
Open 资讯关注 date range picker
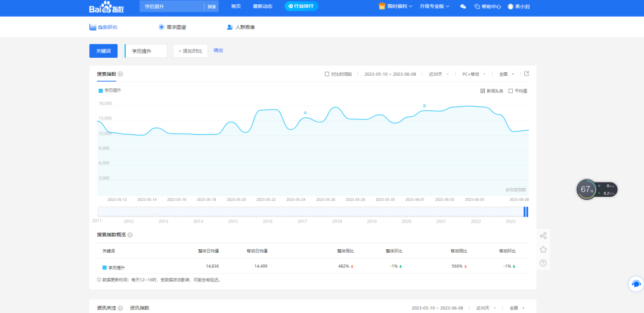click(x=438, y=308)
